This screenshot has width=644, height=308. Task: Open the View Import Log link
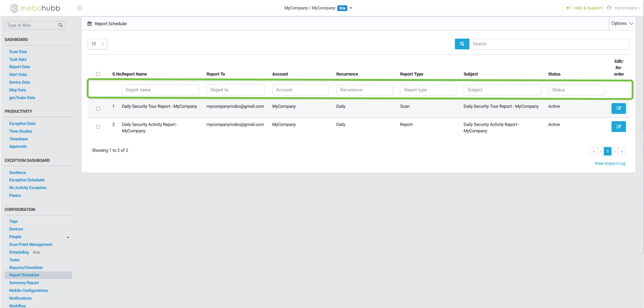[609, 163]
